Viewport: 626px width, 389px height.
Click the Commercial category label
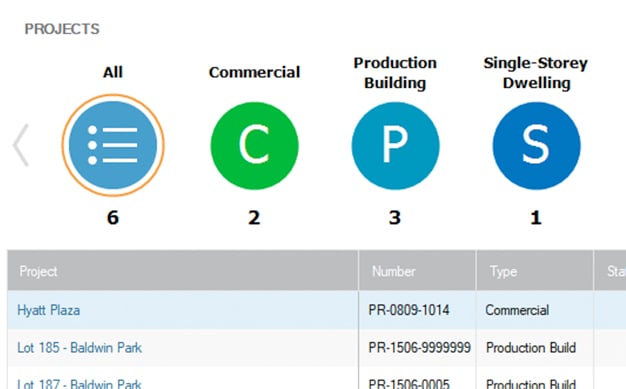pos(254,72)
